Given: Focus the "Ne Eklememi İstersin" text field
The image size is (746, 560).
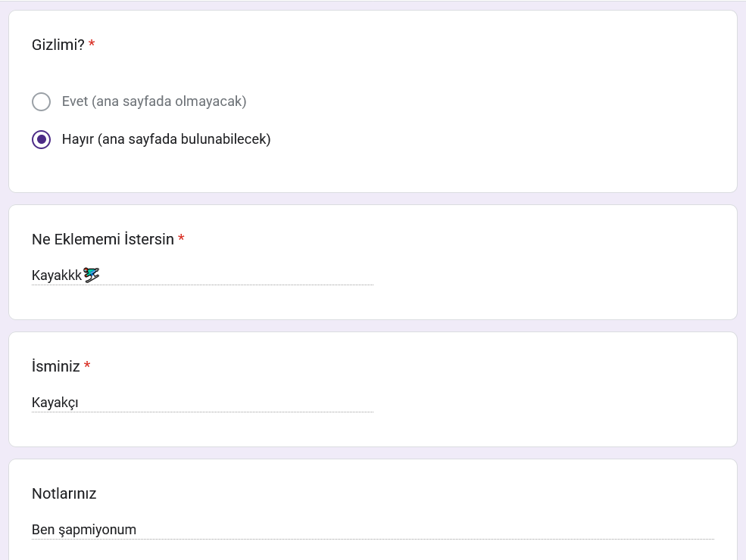Looking at the screenshot, I should click(x=203, y=275).
